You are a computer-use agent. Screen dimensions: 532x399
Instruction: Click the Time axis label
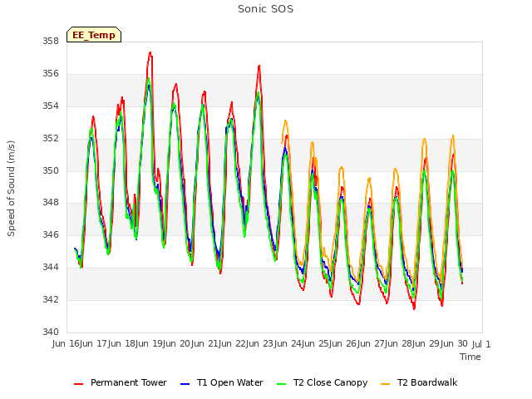pos(470,357)
